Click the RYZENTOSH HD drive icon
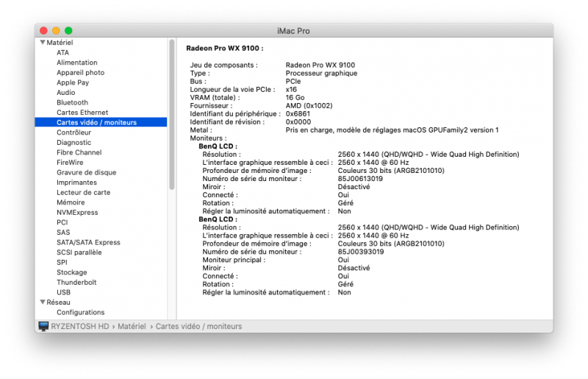Screen dimensions: 588x379 point(43,326)
